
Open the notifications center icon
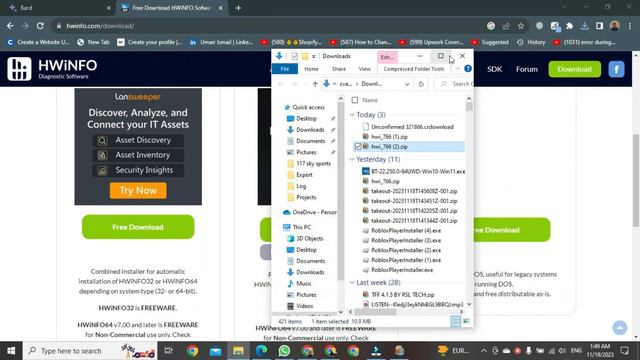point(624,351)
